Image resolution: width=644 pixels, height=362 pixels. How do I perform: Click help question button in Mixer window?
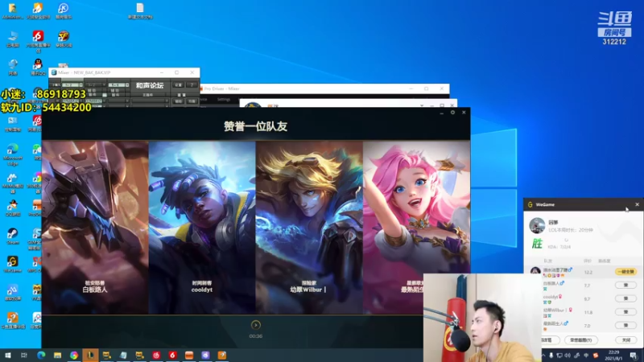point(192,85)
